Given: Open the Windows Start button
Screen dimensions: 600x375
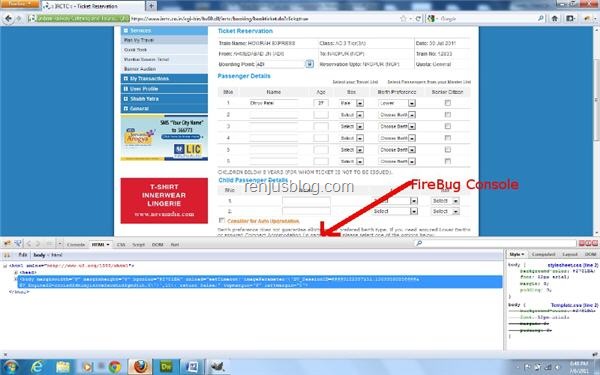Looking at the screenshot, I should point(10,367).
